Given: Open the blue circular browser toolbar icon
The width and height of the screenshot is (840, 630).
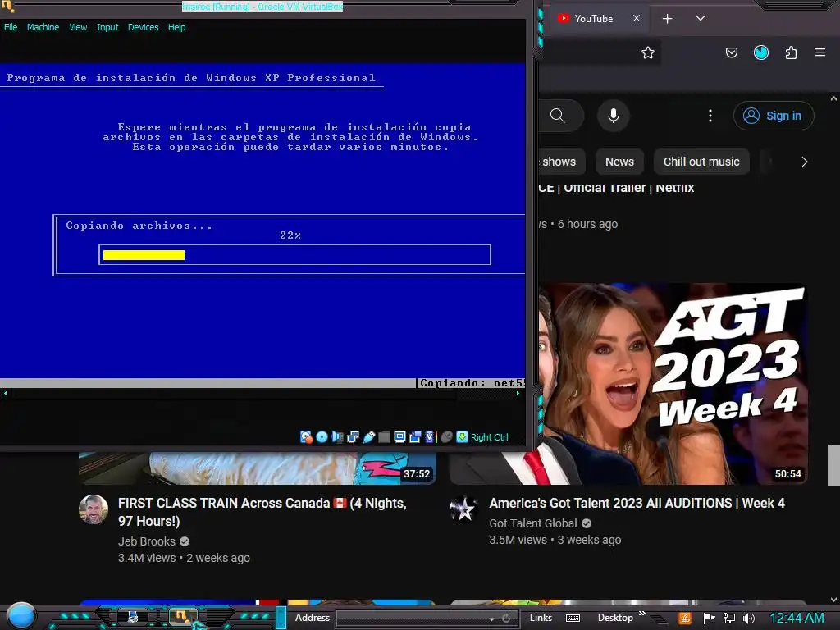Looking at the screenshot, I should [761, 52].
